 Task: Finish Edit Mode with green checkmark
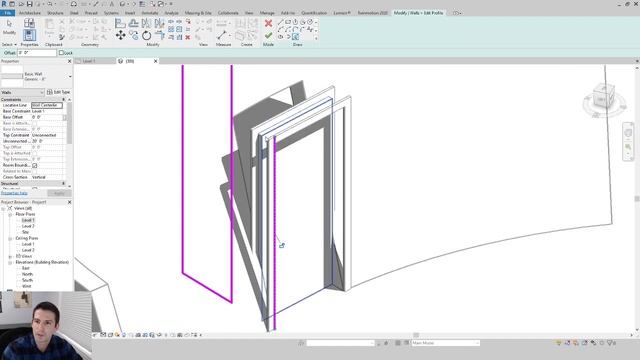(x=268, y=36)
